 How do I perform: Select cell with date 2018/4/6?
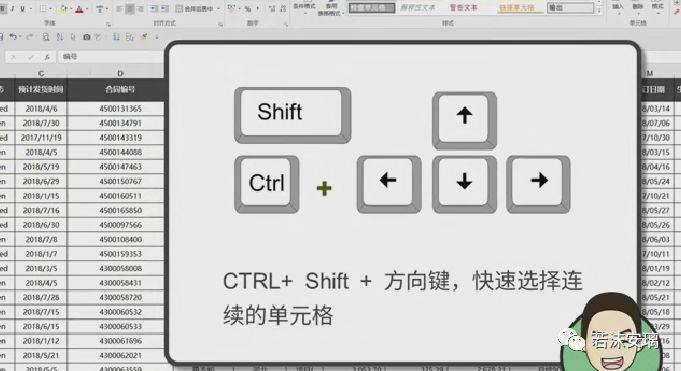point(41,109)
